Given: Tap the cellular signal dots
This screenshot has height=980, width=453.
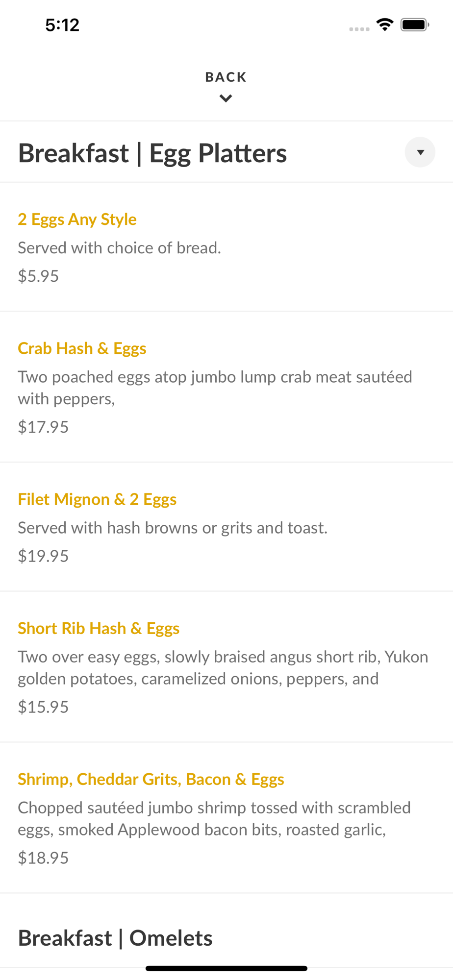Looking at the screenshot, I should (359, 29).
